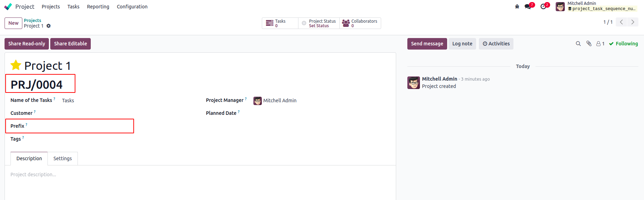Viewport: 644px width, 200px height.
Task: Click the gear icon next to Project 1
Action: [x=49, y=26]
